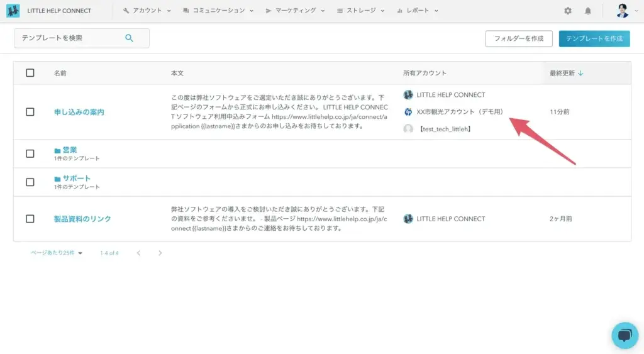The image size is (644, 354).
Task: Select the 製品資料のリンク row checkbox
Action: [x=30, y=219]
